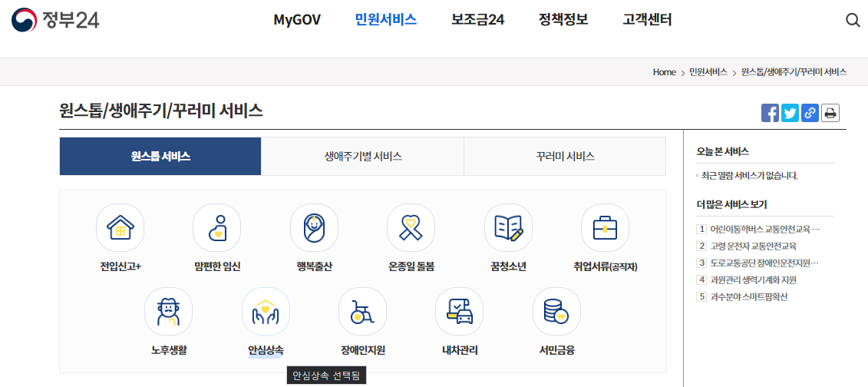Image resolution: width=868 pixels, height=387 pixels.
Task: Click the 서민금융 label
Action: 557,350
